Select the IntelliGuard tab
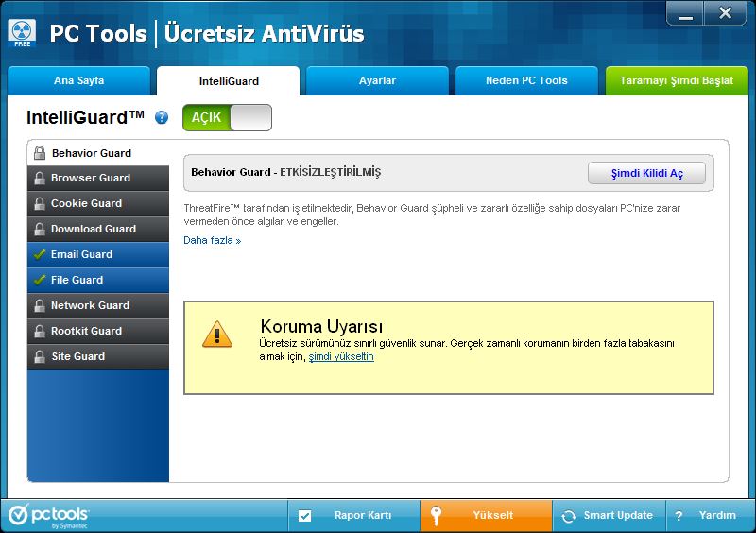The image size is (756, 533). [x=229, y=81]
